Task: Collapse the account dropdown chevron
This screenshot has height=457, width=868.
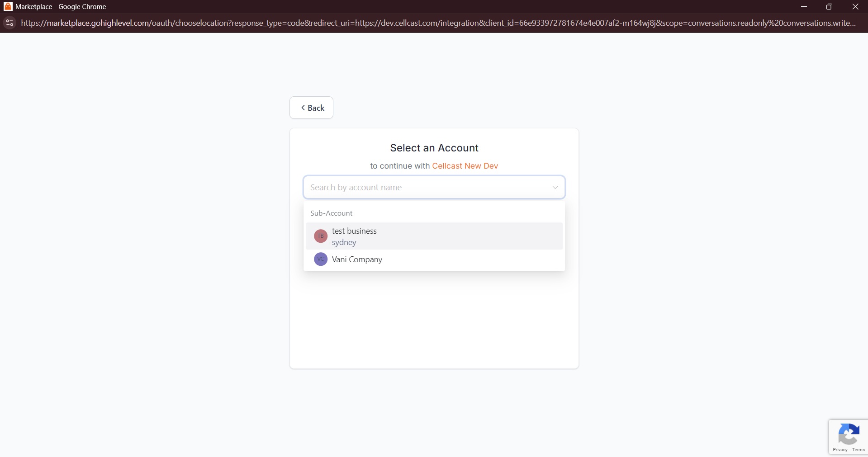Action: pyautogui.click(x=555, y=187)
